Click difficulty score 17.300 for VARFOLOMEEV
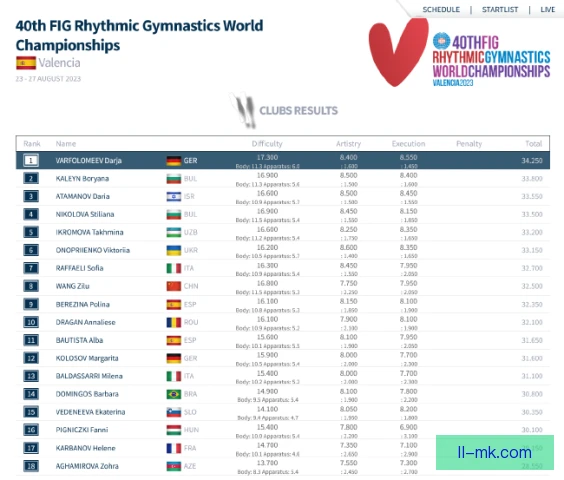This screenshot has width=564, height=480. [x=267, y=158]
